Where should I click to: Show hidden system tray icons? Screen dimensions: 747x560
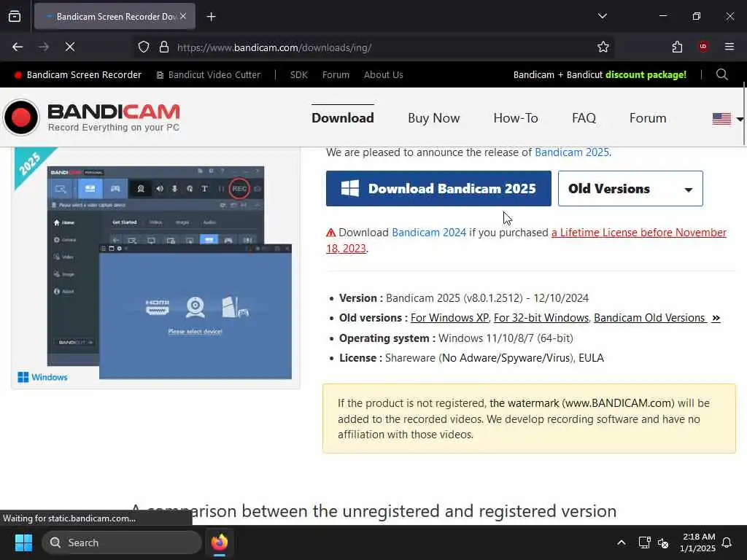tap(622, 542)
